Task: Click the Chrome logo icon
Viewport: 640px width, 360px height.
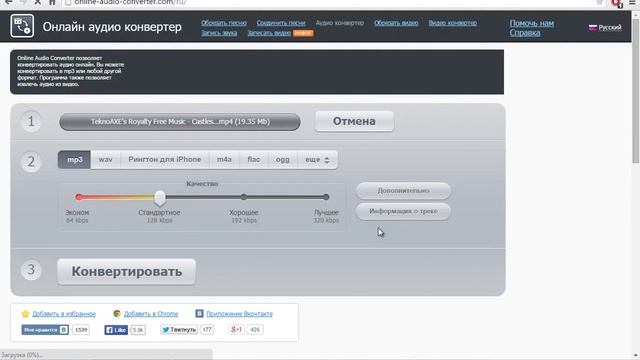Action: [117, 313]
